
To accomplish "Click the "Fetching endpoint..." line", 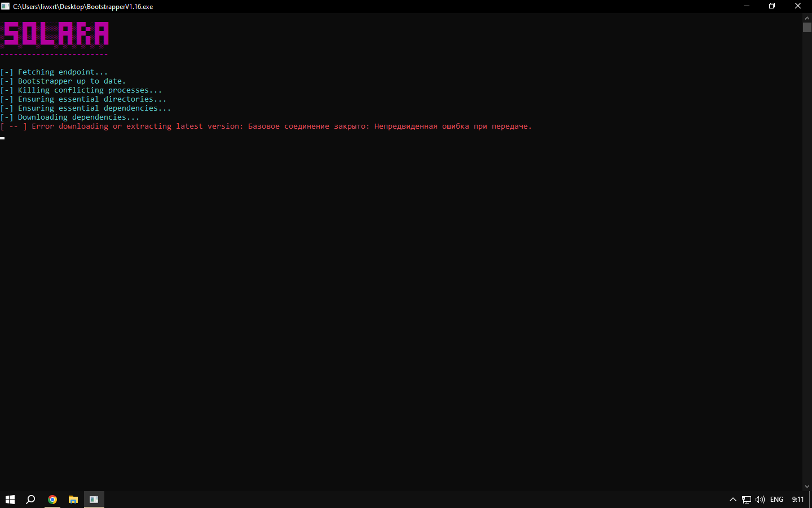I will tap(54, 72).
